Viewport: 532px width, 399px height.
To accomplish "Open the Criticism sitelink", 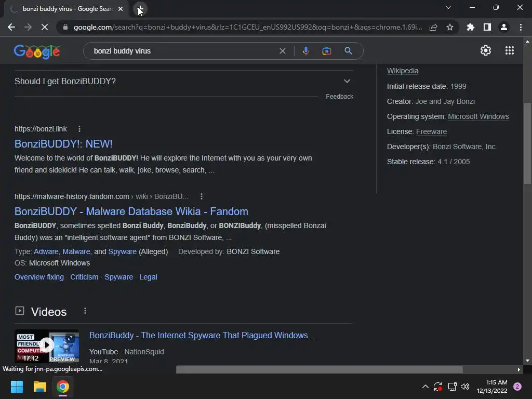I will click(84, 277).
